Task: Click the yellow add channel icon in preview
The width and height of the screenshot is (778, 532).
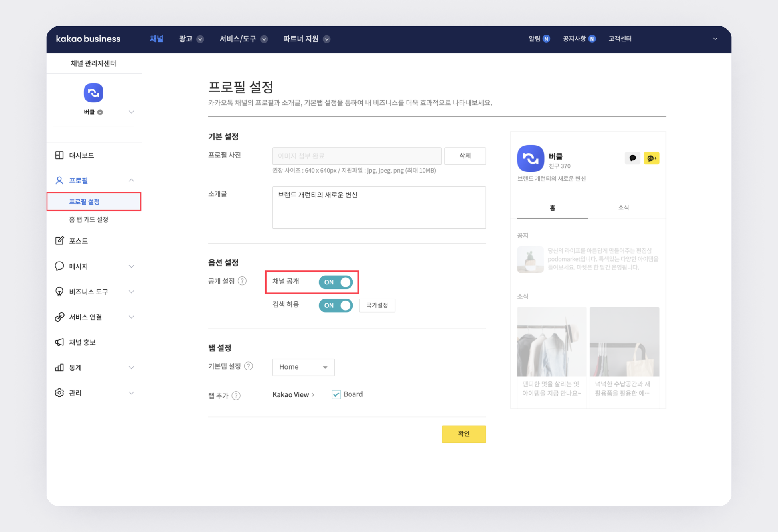Action: click(x=651, y=158)
